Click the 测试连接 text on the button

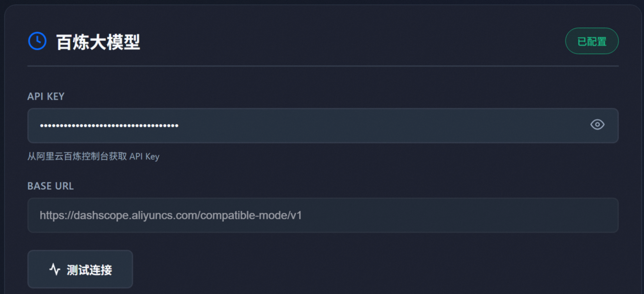[89, 270]
